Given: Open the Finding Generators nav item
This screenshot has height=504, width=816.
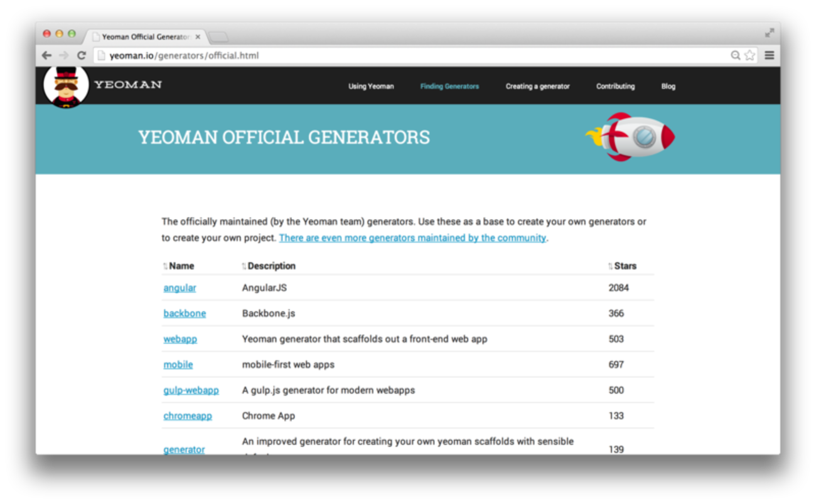Looking at the screenshot, I should [449, 87].
